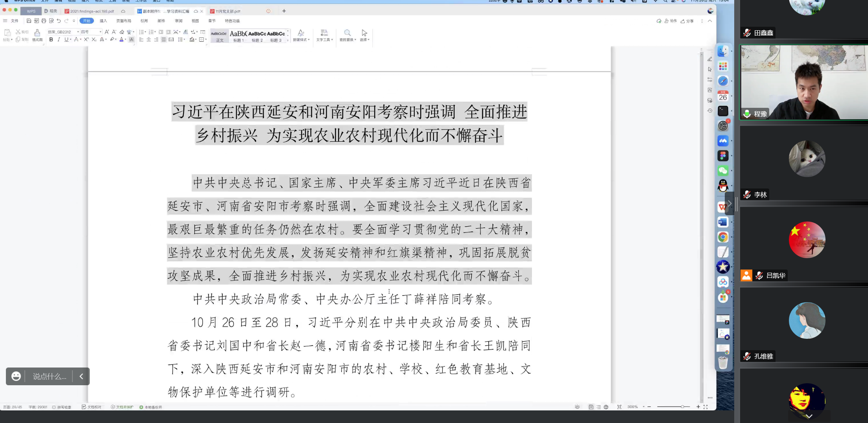The image size is (868, 423).
Task: Open the font size dropdown 四号
Action: click(x=91, y=32)
